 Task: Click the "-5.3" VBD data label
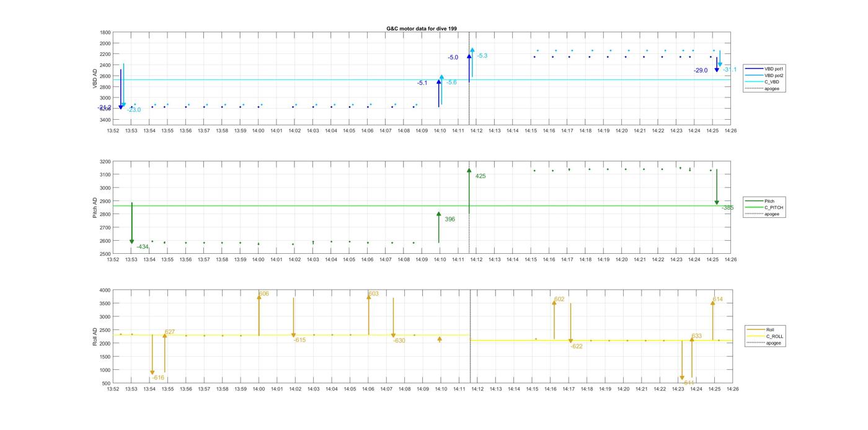click(482, 56)
